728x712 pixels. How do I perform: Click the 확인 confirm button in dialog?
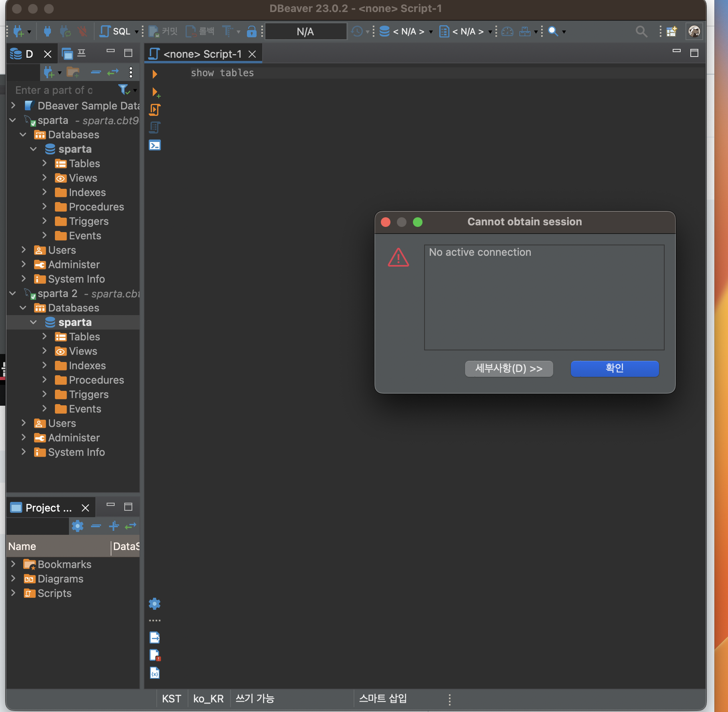click(x=615, y=368)
